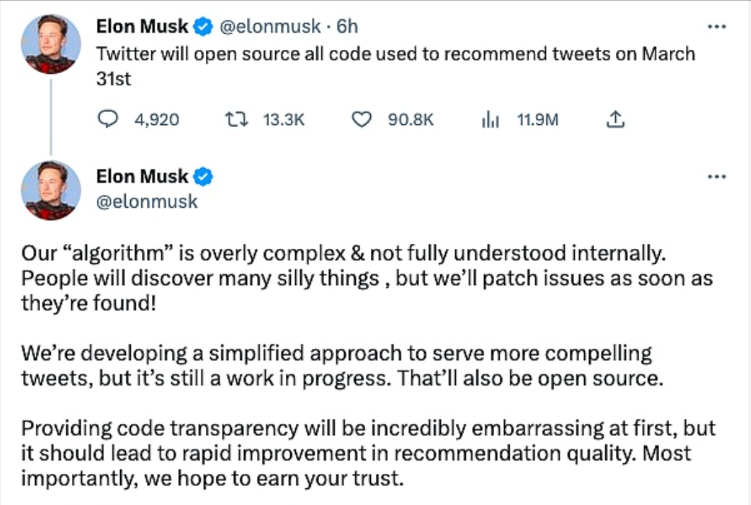Open the profile picture on the lower tweet
The image size is (751, 505).
[x=51, y=190]
